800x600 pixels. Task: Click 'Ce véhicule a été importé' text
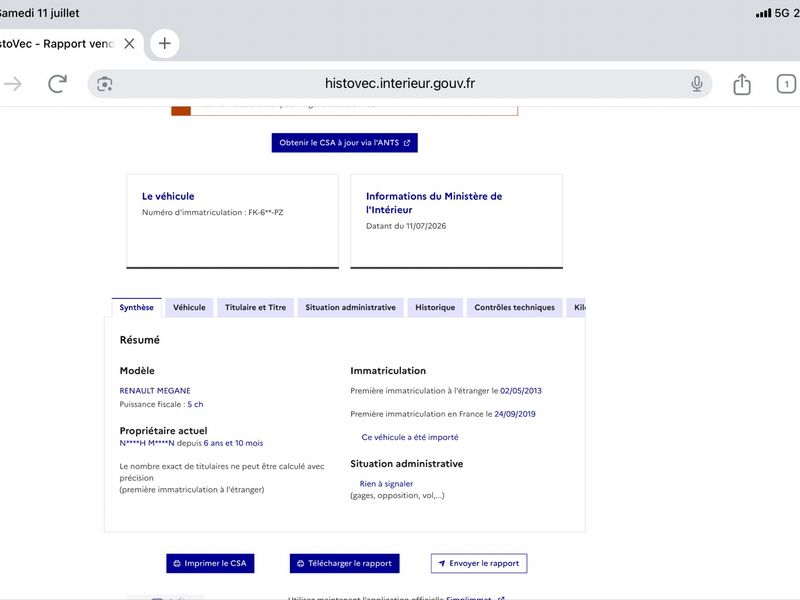click(410, 437)
